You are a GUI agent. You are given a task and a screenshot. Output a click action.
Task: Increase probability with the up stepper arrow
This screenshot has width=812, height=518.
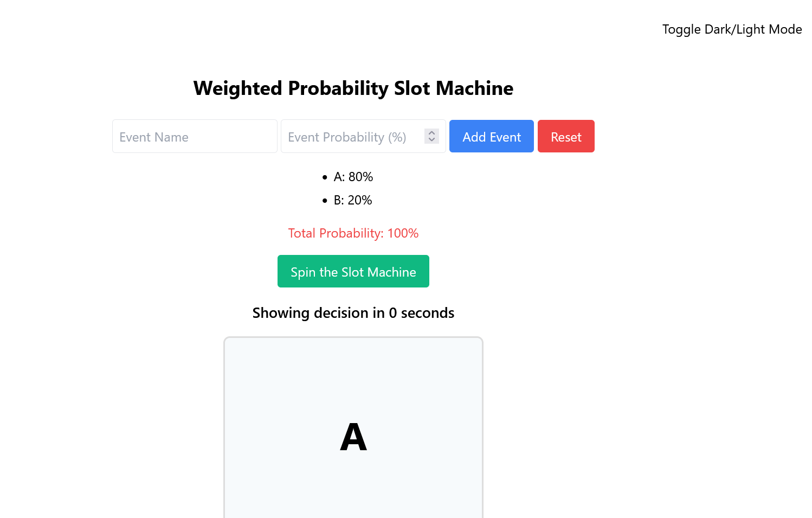(431, 132)
